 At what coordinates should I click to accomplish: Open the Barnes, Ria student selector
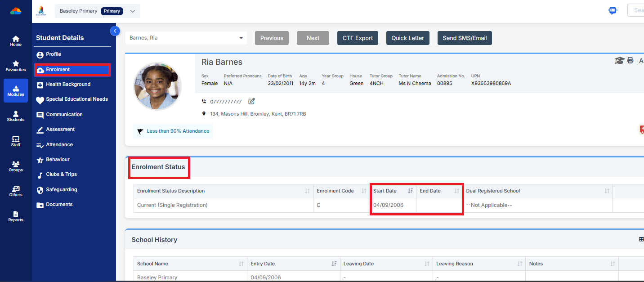click(186, 38)
